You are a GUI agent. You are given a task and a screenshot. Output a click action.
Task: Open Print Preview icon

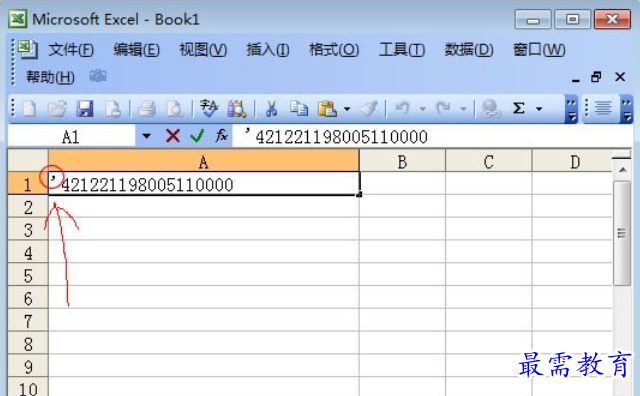coord(175,109)
